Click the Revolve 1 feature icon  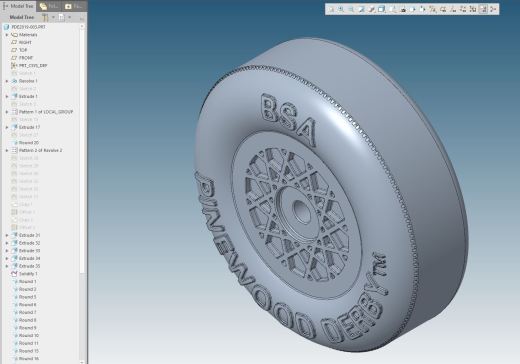(14, 81)
